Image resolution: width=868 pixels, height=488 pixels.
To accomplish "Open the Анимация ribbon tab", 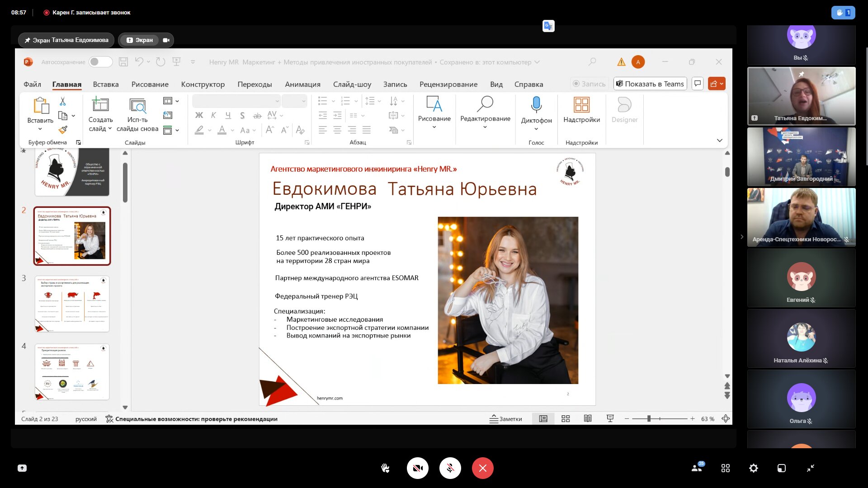I will (x=302, y=84).
